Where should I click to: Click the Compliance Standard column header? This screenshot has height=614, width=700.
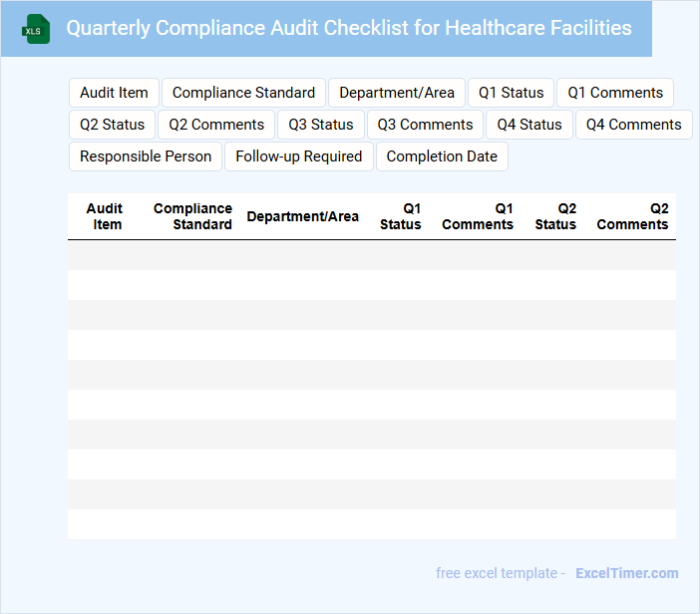point(192,216)
